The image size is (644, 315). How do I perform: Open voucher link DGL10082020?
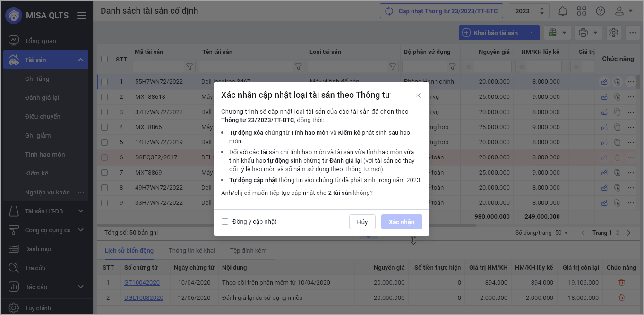pyautogui.click(x=144, y=297)
